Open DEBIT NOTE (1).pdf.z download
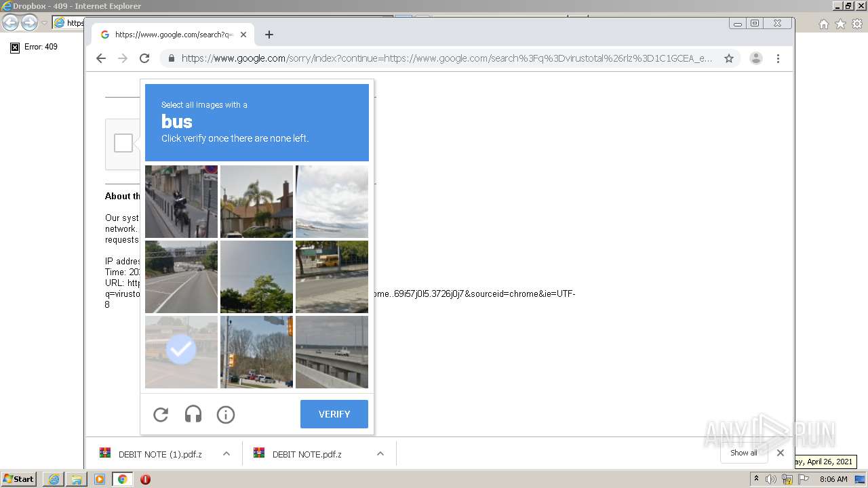Viewport: 868px width, 488px height. click(160, 454)
